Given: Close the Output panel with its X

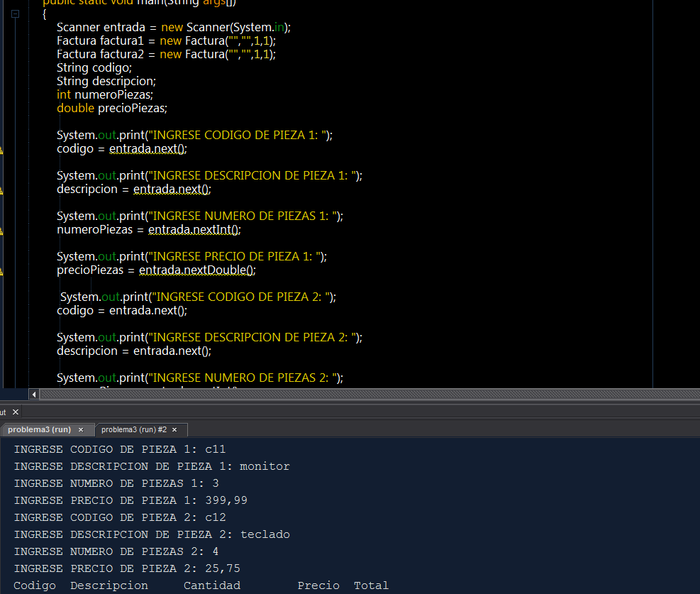Looking at the screenshot, I should [x=16, y=412].
